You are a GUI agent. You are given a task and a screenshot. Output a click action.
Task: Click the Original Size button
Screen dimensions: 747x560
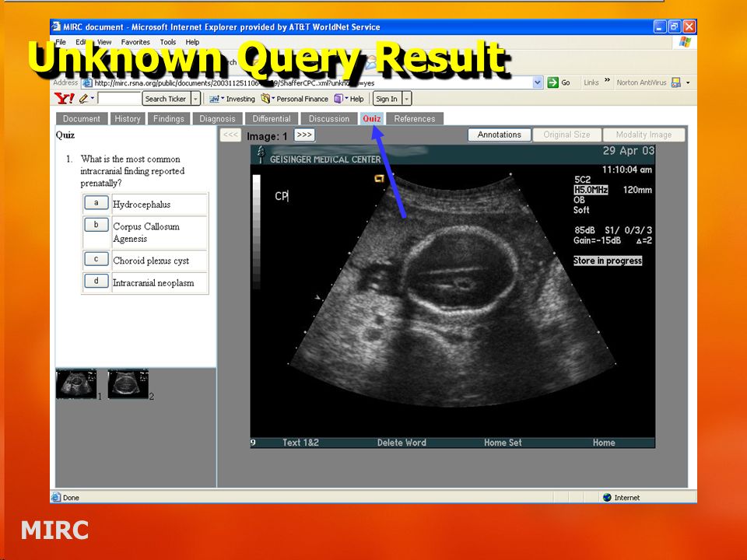tap(566, 135)
